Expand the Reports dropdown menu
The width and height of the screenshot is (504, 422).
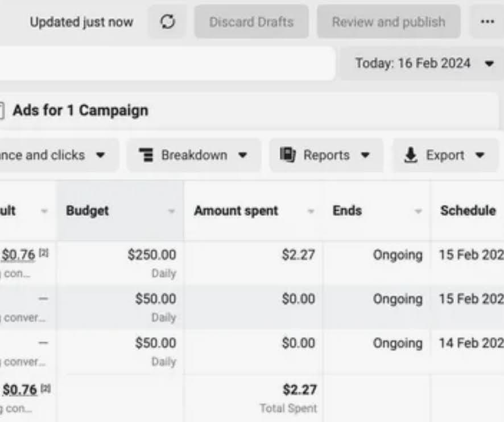(x=365, y=155)
